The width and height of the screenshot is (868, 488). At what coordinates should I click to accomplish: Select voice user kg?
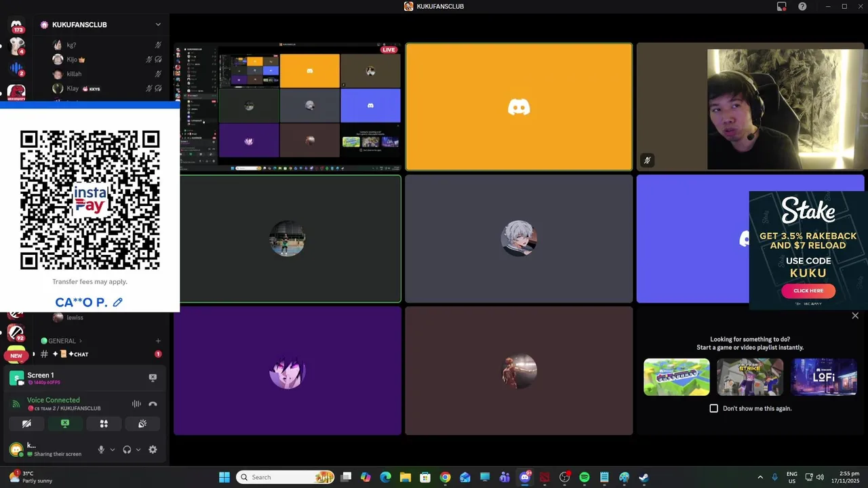click(x=107, y=45)
